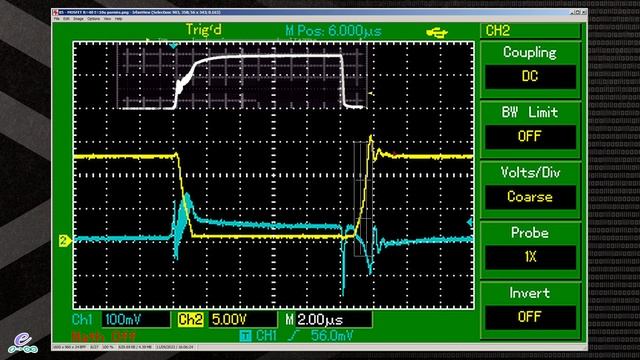The height and width of the screenshot is (360, 640).
Task: Click the IrfanView red icon in title bar
Action: coord(56,12)
